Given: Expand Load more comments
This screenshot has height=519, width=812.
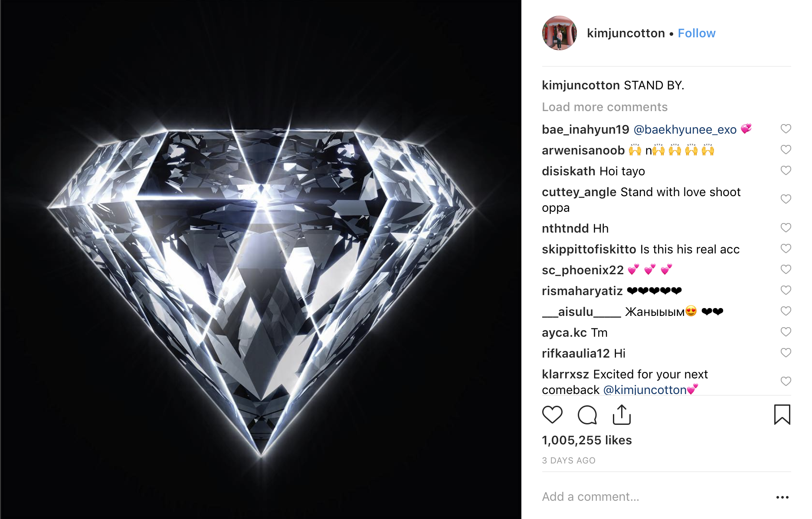Looking at the screenshot, I should (605, 107).
